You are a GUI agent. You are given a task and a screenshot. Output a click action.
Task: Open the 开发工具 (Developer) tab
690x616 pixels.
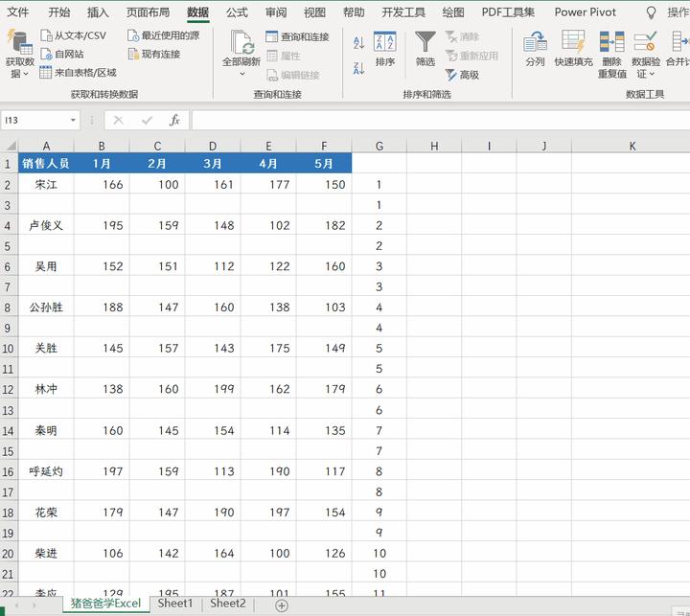click(x=403, y=12)
